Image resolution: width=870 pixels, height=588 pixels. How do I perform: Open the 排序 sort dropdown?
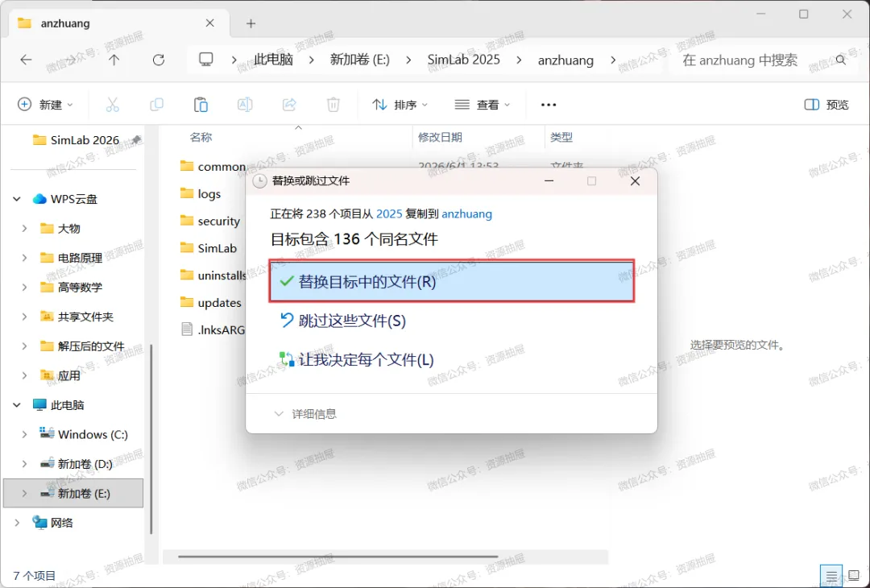400,104
